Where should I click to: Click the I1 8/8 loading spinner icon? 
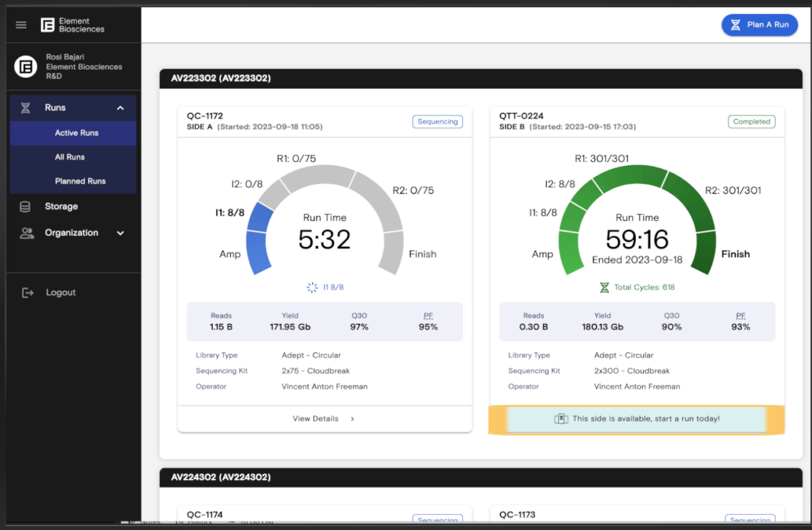pyautogui.click(x=312, y=287)
